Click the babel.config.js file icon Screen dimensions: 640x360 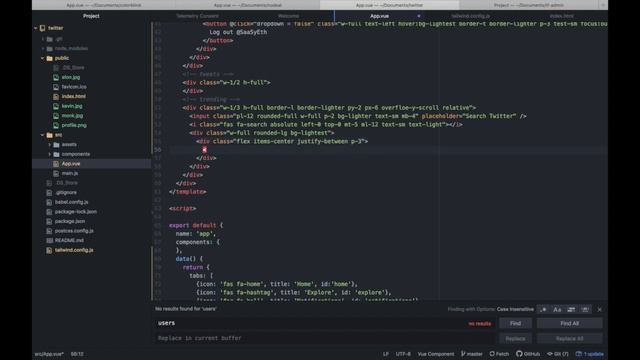tap(49, 202)
